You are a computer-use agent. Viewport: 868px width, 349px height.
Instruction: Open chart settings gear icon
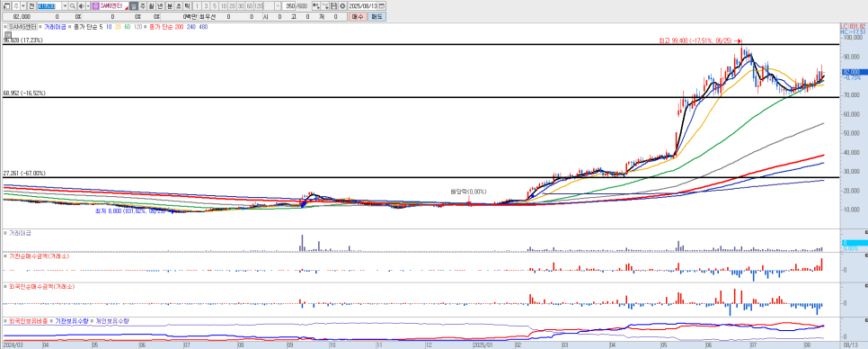click(342, 5)
